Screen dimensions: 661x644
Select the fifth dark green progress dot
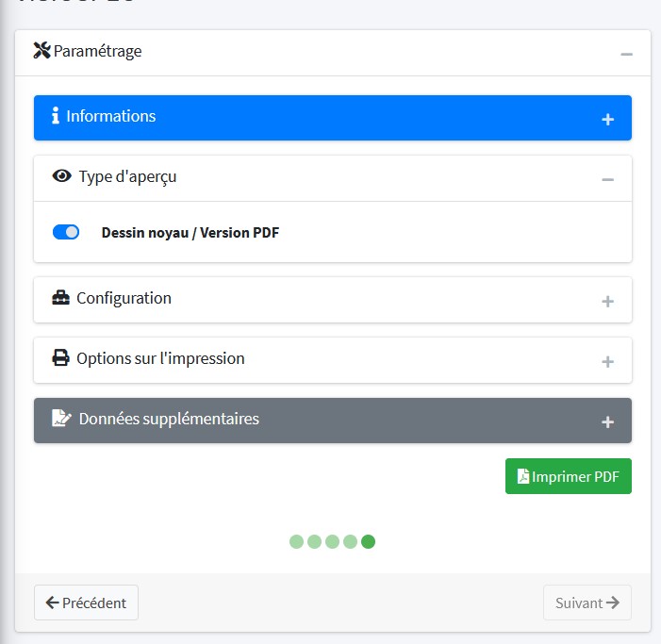coord(368,541)
